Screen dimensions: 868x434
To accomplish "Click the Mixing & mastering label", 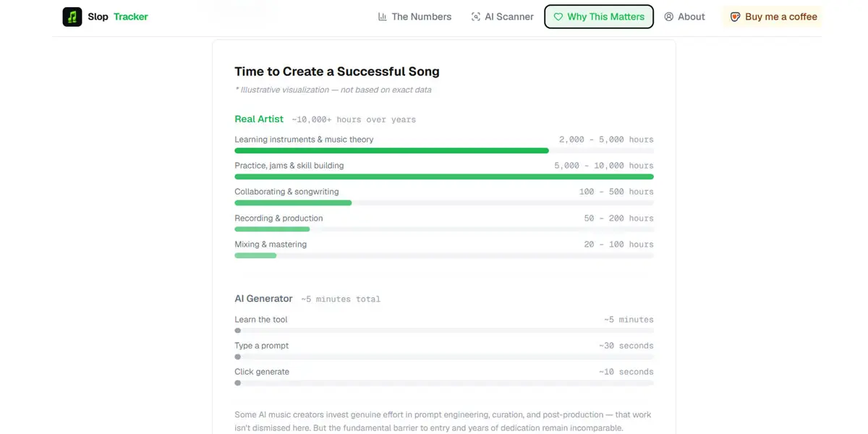I will pyautogui.click(x=271, y=244).
